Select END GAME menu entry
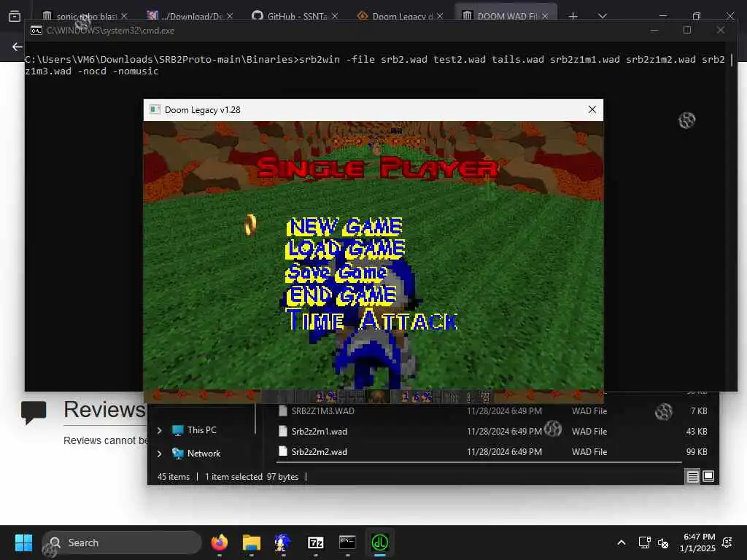The height and width of the screenshot is (560, 747). point(341,295)
